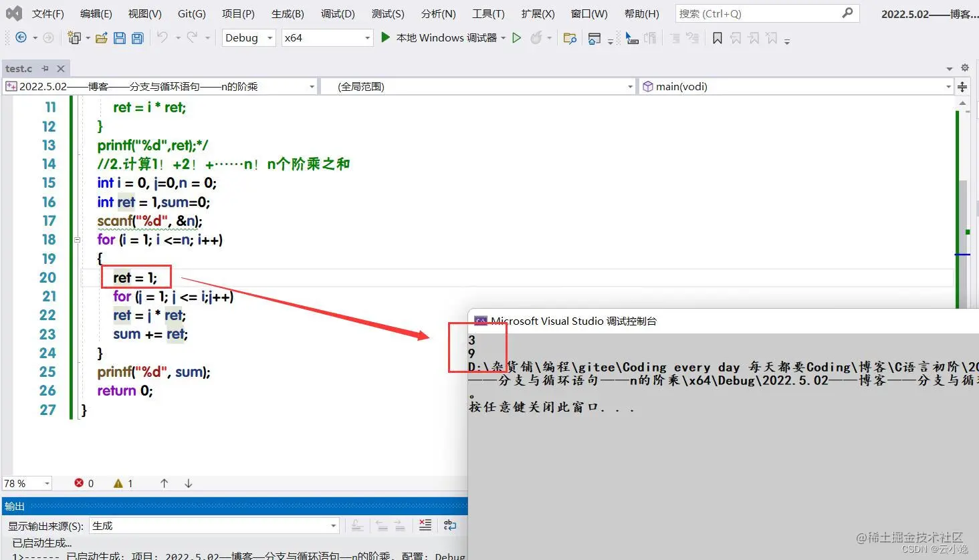Go to next issue with down arrow
The height and width of the screenshot is (560, 979).
click(x=189, y=483)
